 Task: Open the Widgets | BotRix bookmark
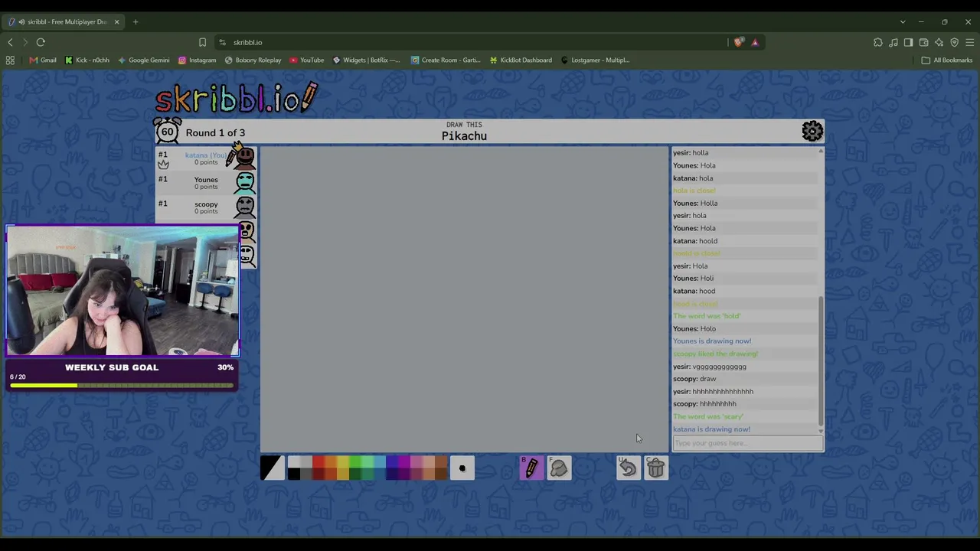pos(366,60)
